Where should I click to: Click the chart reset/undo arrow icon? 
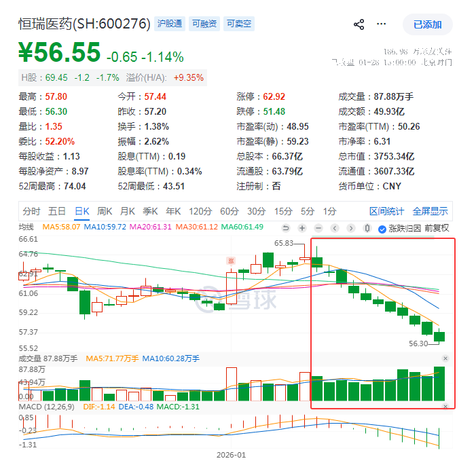click(286, 228)
